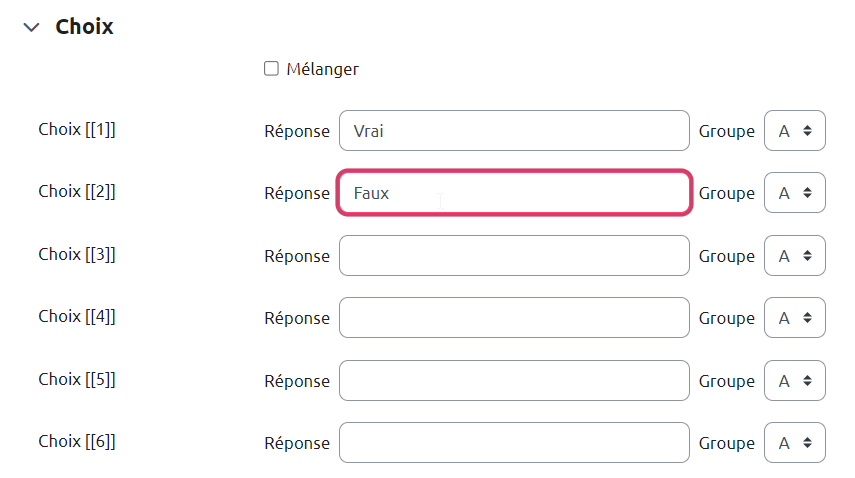This screenshot has height=478, width=855.
Task: Focus the Choix [[2]] Réponse field with Faux
Action: point(514,193)
